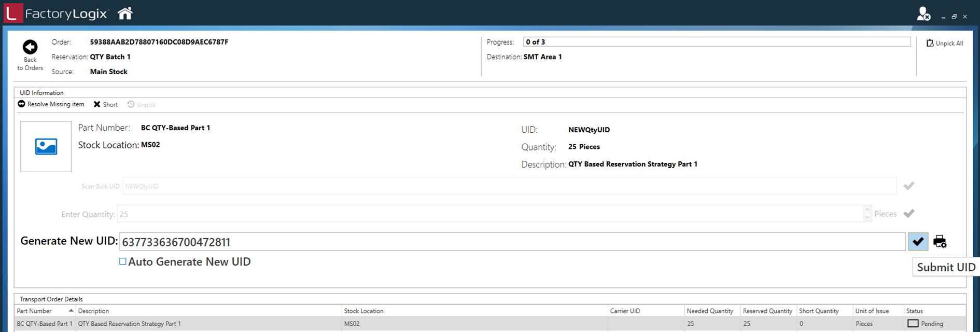This screenshot has width=980, height=332.
Task: Select Resolve Missing item option
Action: tap(51, 104)
